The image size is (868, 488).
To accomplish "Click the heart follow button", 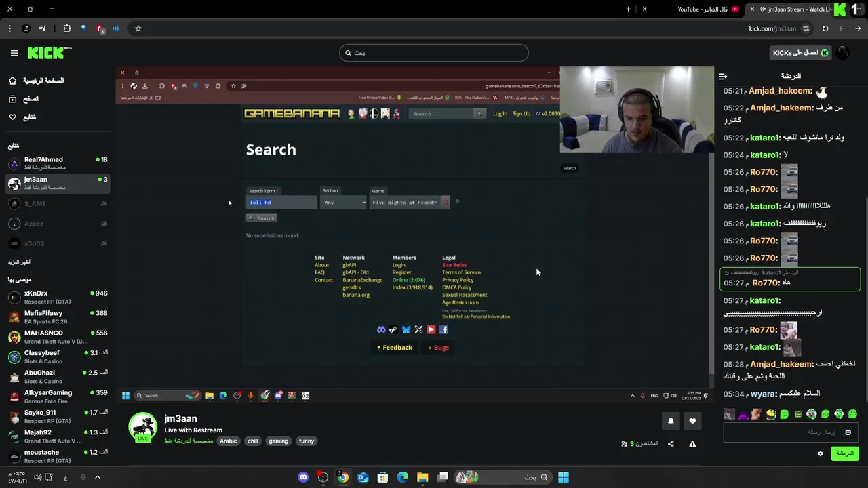I will coord(692,421).
